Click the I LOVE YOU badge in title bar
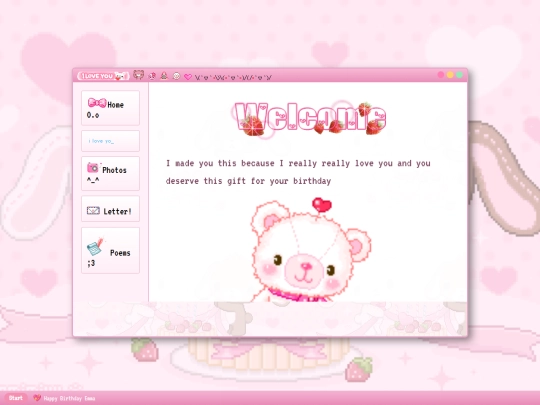This screenshot has width=540, height=405. coord(103,76)
